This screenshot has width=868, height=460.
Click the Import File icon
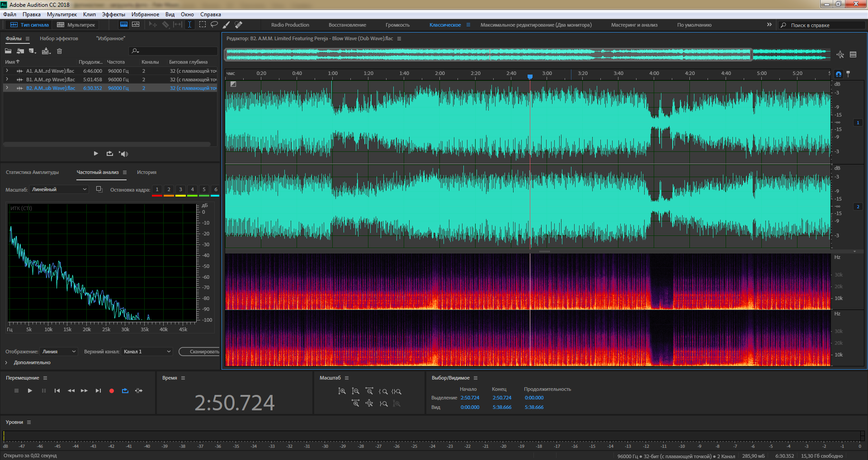click(x=20, y=51)
